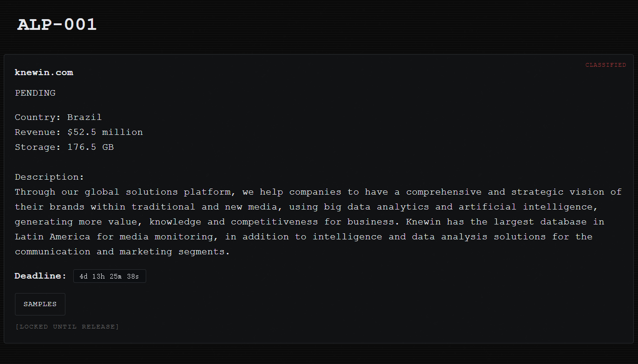
Task: Click the SAMPLES button
Action: [x=40, y=304]
